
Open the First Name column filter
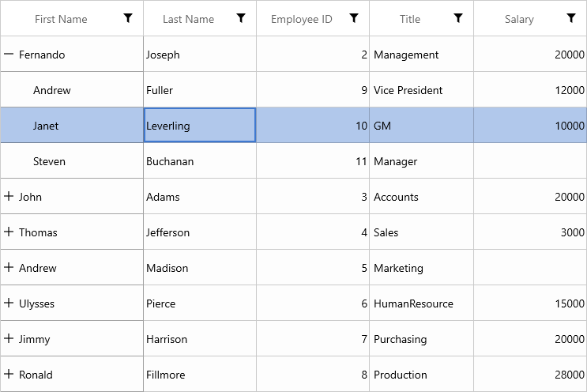(128, 18)
